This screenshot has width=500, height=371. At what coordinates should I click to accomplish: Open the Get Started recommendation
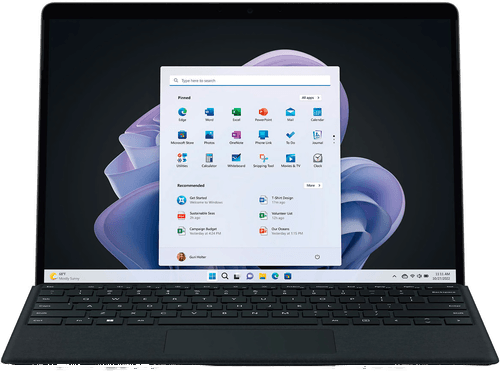200,200
